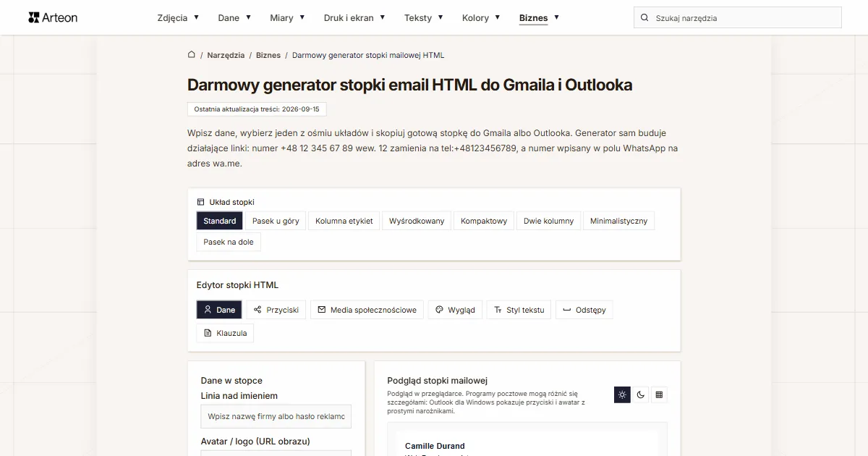Open the Styl tekstu tab
868x456 pixels.
pos(519,310)
